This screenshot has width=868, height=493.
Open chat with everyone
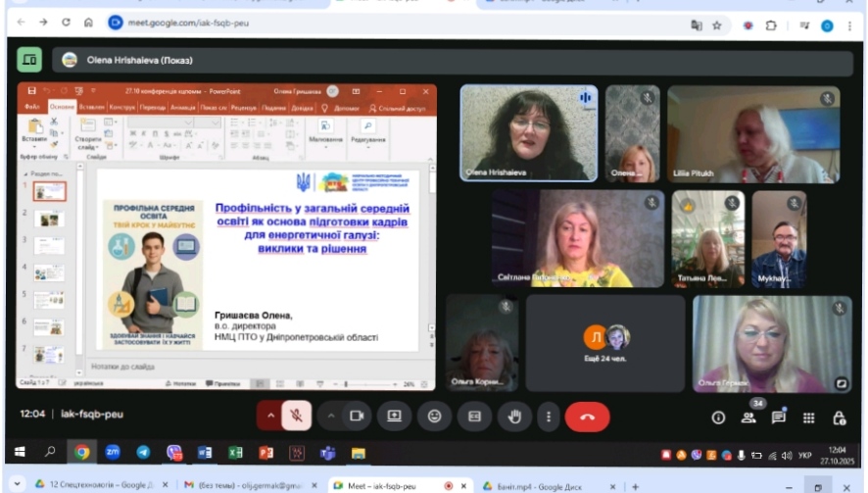[x=778, y=418]
